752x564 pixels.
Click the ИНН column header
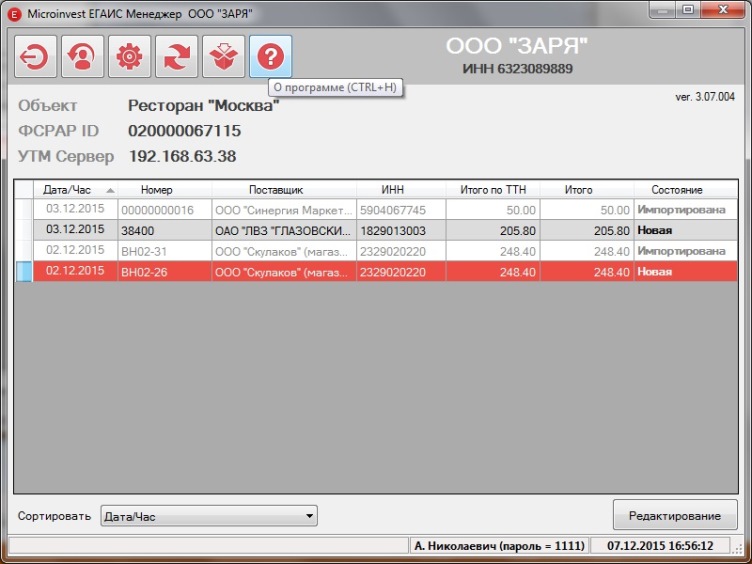pos(393,189)
